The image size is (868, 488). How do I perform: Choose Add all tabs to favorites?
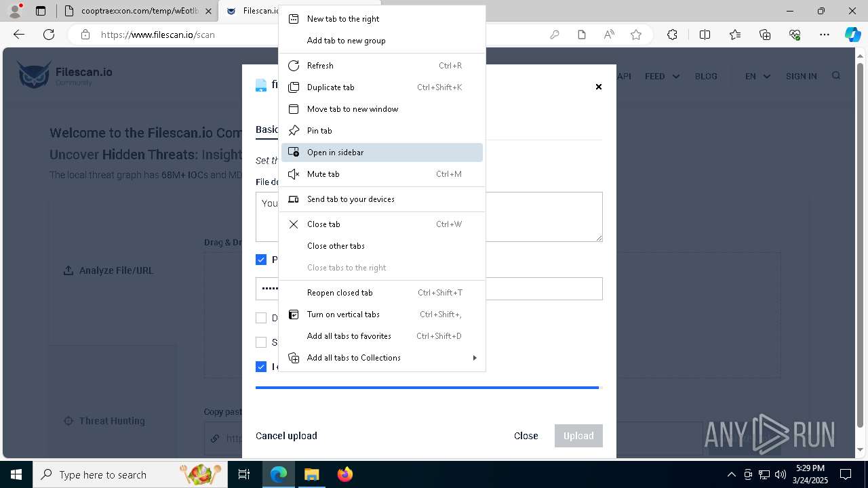click(x=382, y=336)
